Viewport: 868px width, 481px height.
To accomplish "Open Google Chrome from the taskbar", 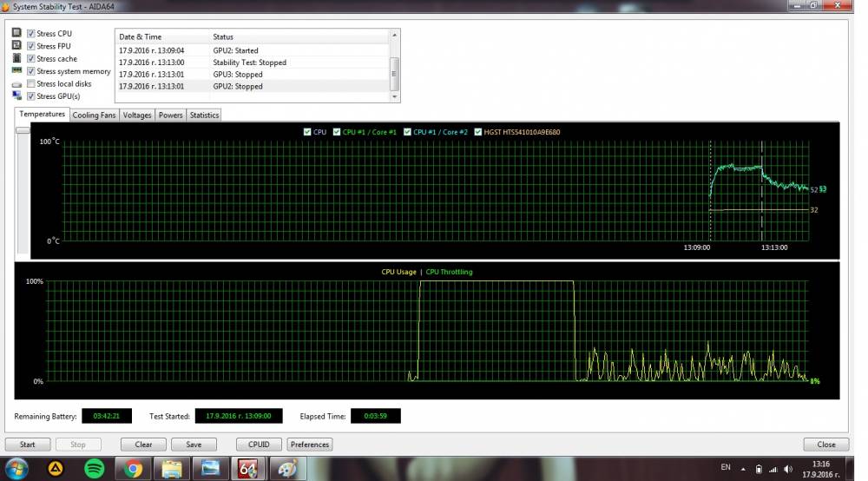I will tap(133, 470).
